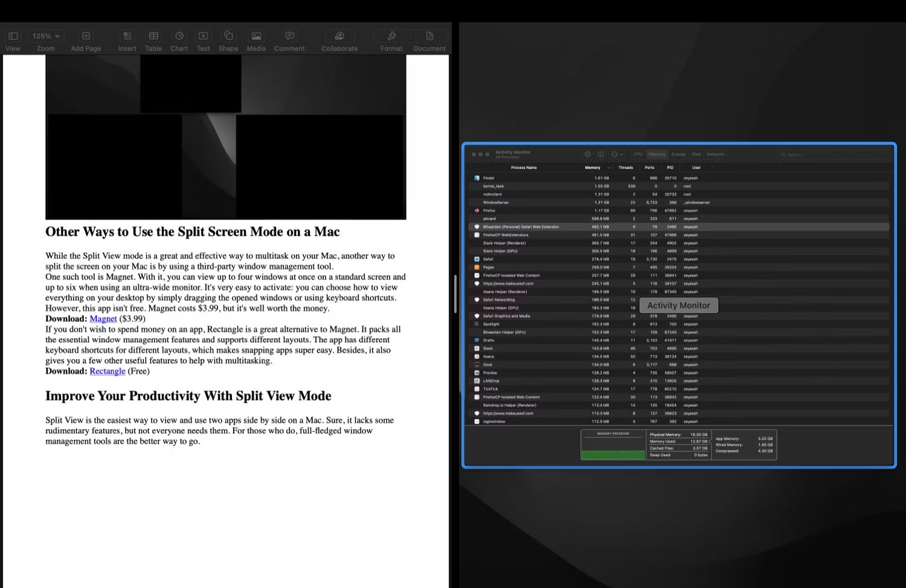Select the Disk tab in Activity Monitor
906x588 pixels.
point(696,155)
